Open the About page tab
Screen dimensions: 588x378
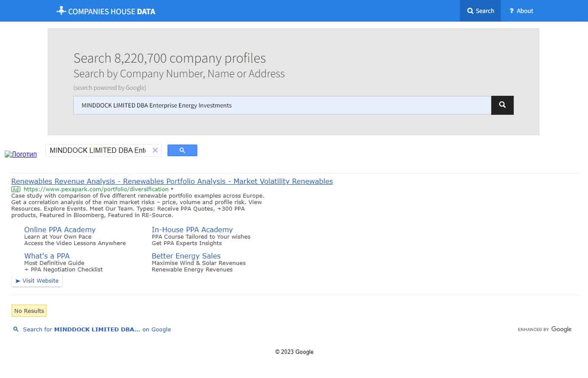tap(521, 11)
